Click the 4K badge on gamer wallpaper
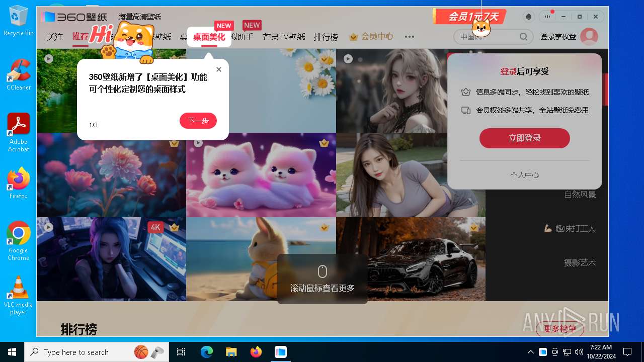The width and height of the screenshot is (644, 362). click(x=155, y=227)
